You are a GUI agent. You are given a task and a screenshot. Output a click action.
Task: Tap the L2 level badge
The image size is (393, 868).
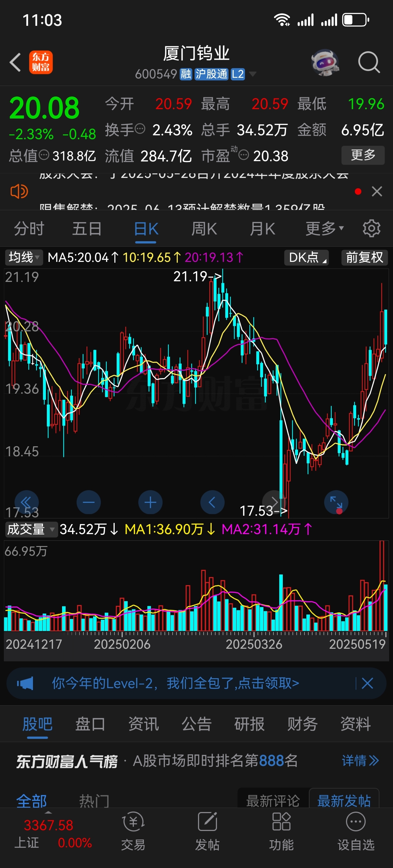point(238,74)
